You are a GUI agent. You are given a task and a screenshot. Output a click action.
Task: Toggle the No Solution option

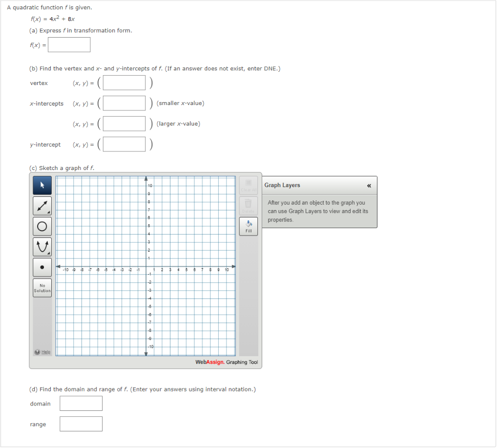(42, 287)
